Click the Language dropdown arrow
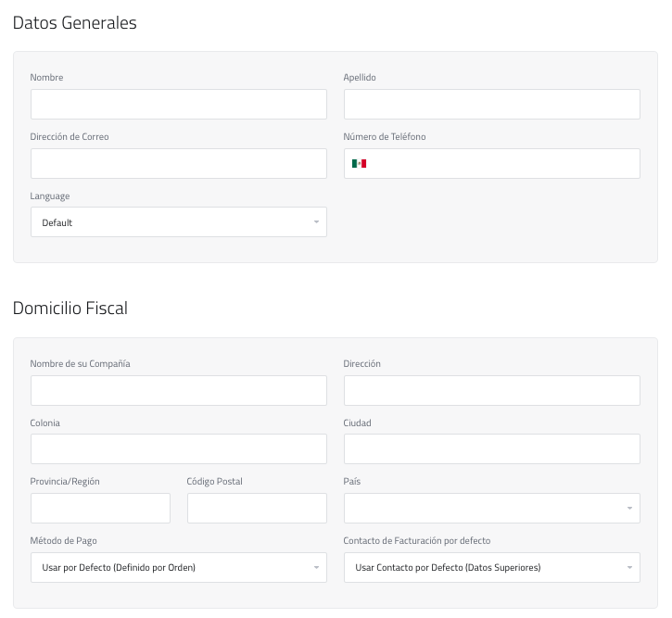The height and width of the screenshot is (618, 672). coord(316,222)
